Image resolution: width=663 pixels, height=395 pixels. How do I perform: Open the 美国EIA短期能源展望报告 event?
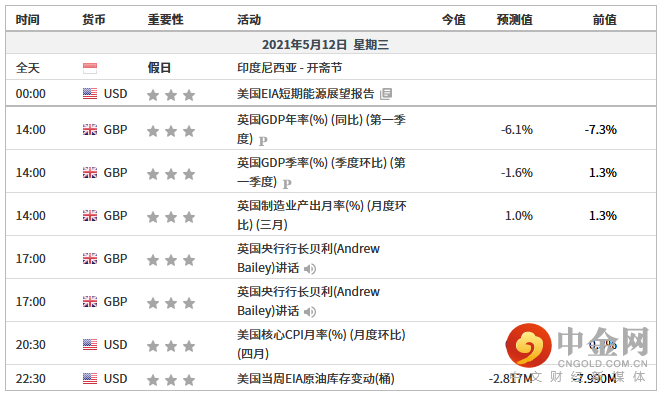click(x=306, y=93)
